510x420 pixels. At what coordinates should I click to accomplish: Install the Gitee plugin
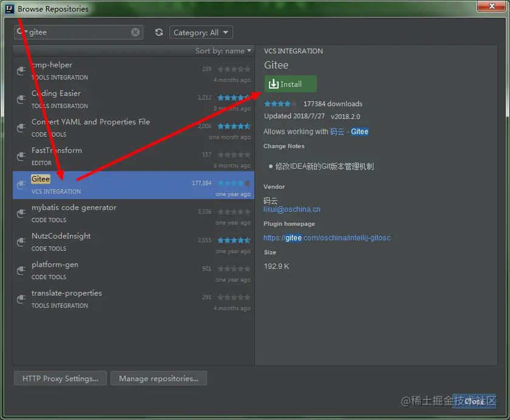click(290, 84)
